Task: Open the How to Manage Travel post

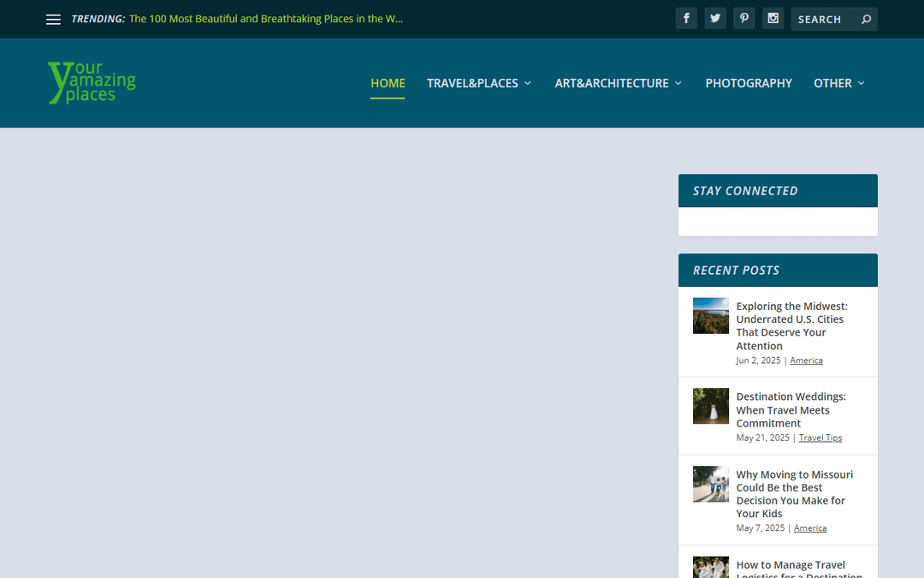Action: [799, 569]
